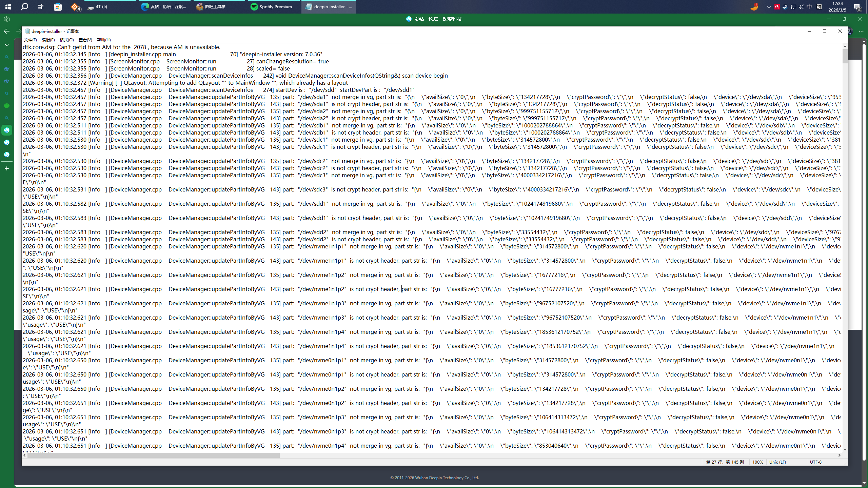Screen dimensions: 868x488
Task: Open the notification center icon
Action: point(857,7)
